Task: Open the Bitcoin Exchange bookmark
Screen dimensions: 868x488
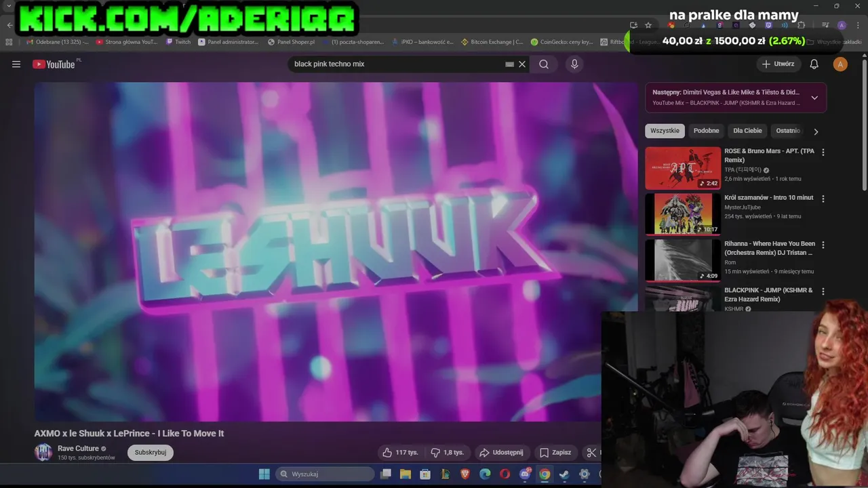Action: point(492,42)
